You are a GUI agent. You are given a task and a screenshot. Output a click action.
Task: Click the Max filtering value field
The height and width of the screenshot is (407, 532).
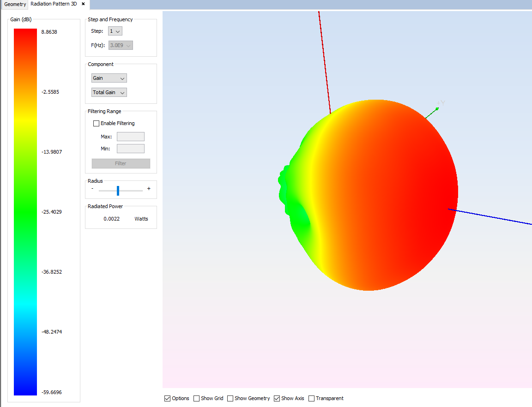coord(130,136)
